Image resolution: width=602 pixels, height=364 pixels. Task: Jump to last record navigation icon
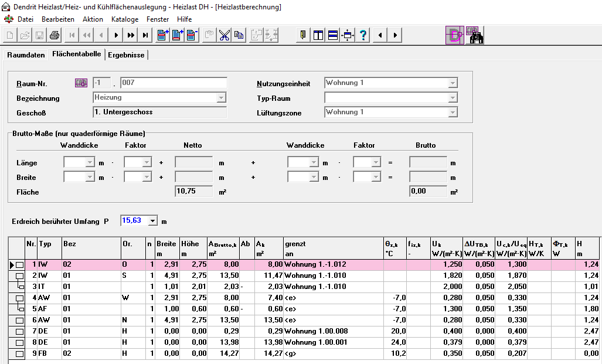pos(145,35)
